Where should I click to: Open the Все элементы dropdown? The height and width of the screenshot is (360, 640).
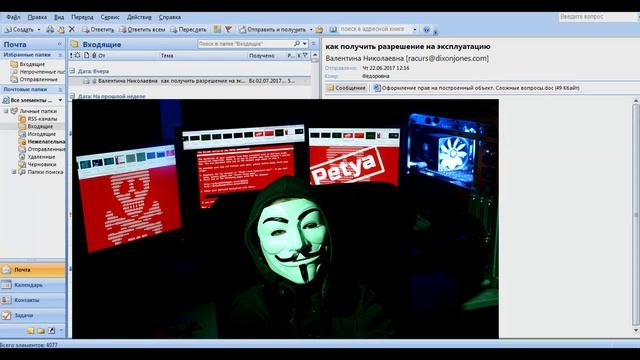pyautogui.click(x=60, y=100)
